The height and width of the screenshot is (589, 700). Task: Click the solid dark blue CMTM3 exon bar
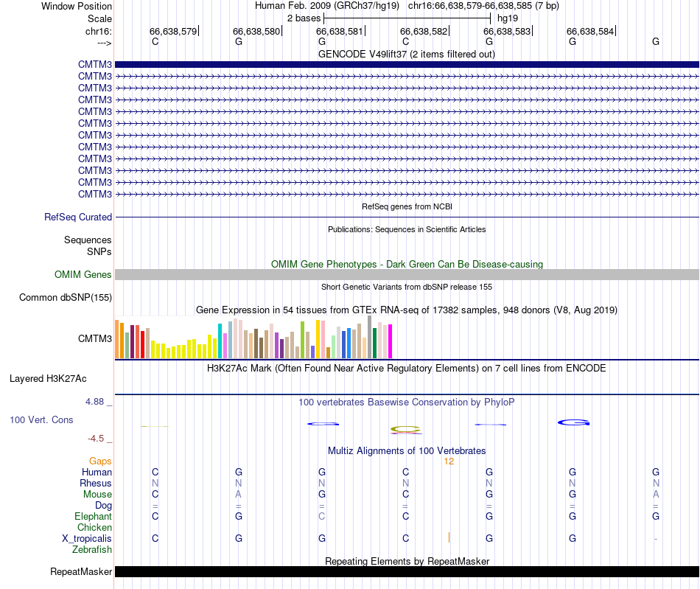407,64
